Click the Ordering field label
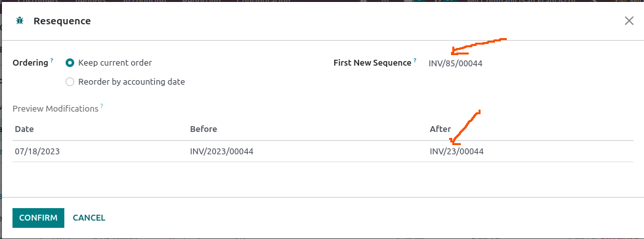Viewport: 644px width, 239px height. tap(30, 63)
